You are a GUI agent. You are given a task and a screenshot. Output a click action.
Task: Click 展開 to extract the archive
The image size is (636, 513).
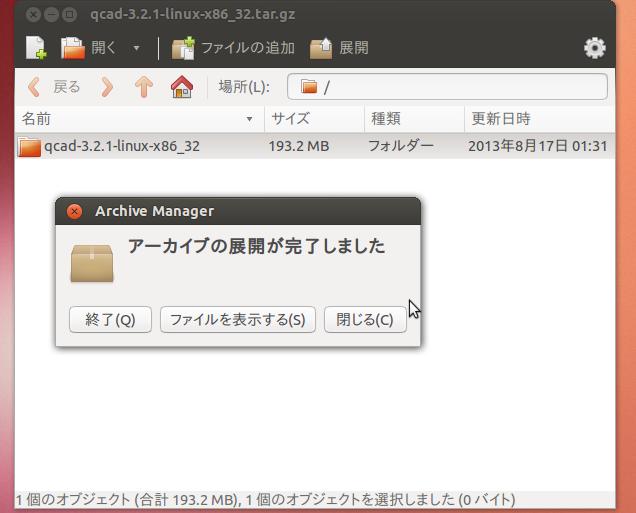(339, 48)
